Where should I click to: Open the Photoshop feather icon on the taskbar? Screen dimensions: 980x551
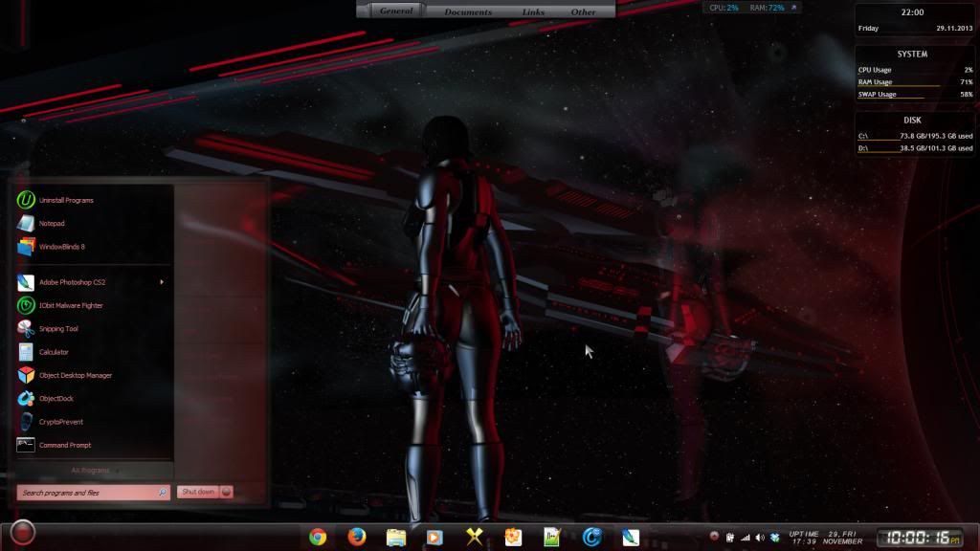pyautogui.click(x=631, y=537)
